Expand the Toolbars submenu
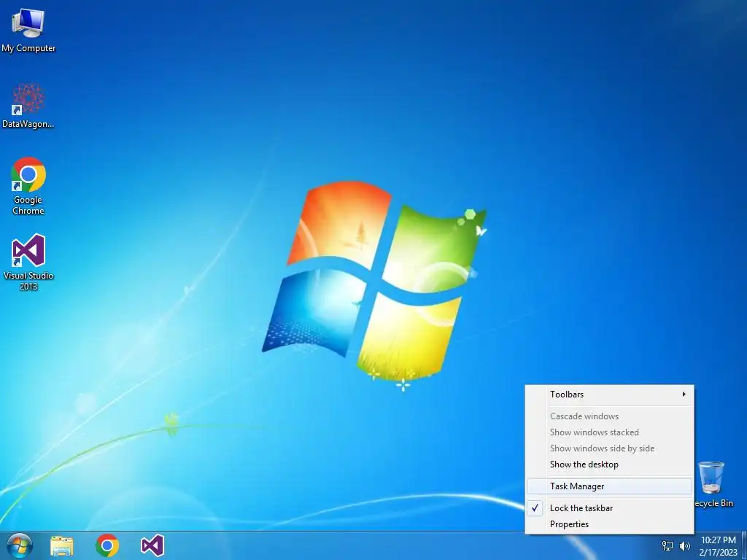 click(609, 394)
